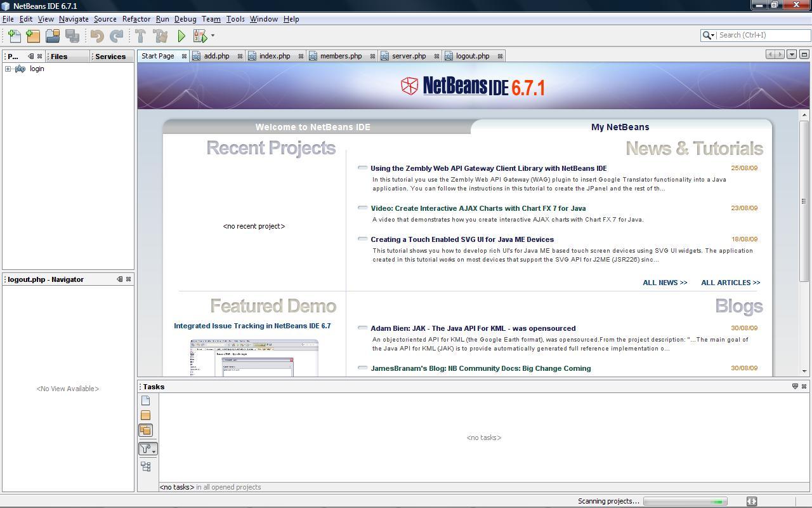Open the Tools menu

(235, 18)
